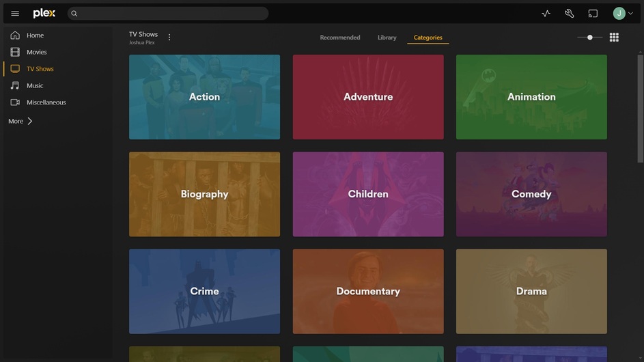
Task: Open the Comedy category tile
Action: pyautogui.click(x=531, y=194)
